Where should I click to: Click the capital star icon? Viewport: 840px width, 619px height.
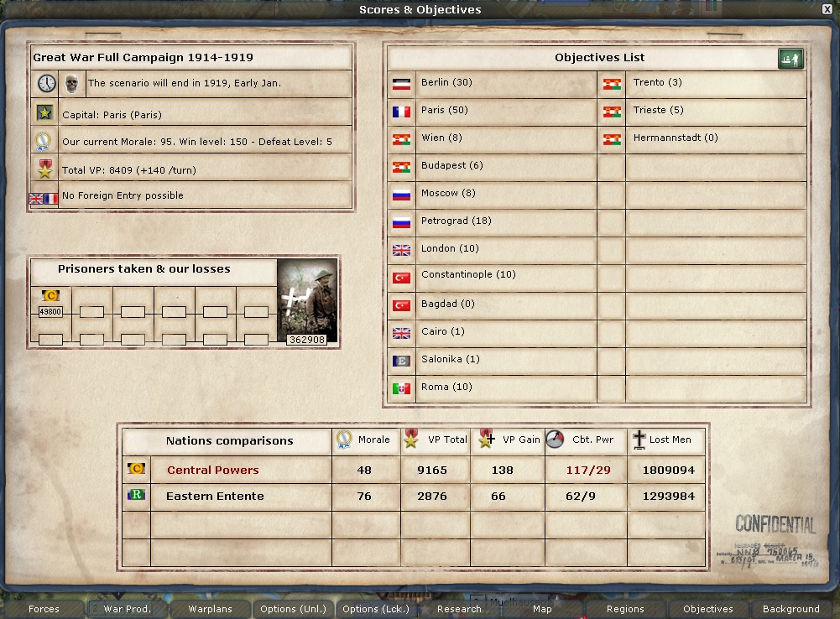[45, 113]
